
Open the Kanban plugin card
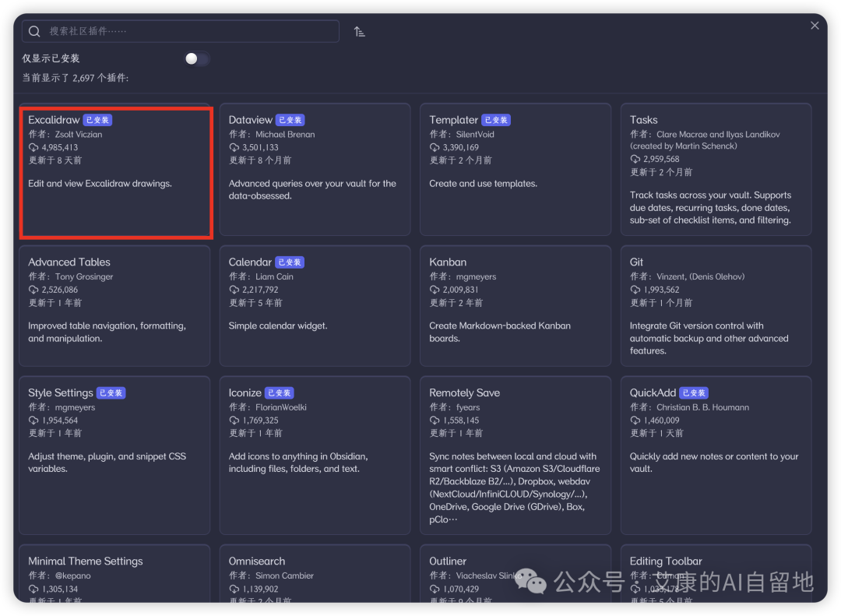[516, 306]
